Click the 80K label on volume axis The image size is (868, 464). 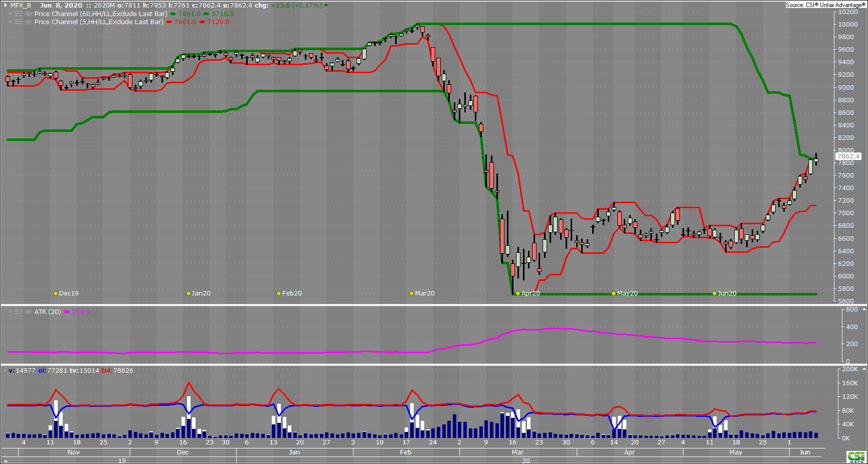tap(848, 411)
